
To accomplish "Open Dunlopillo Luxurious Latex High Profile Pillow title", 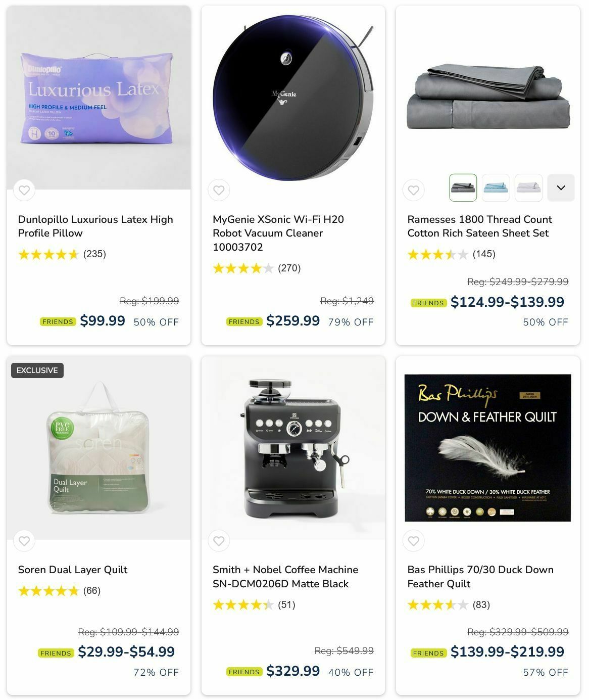I will point(95,226).
